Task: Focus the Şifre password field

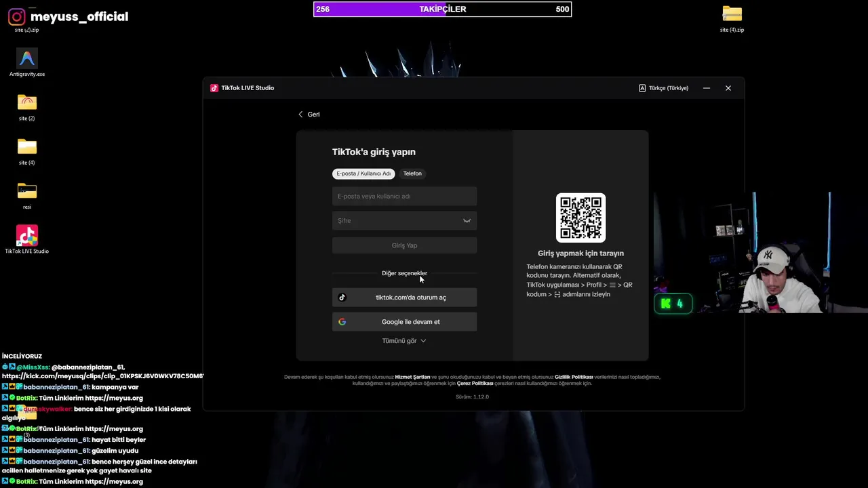Action: click(x=404, y=221)
